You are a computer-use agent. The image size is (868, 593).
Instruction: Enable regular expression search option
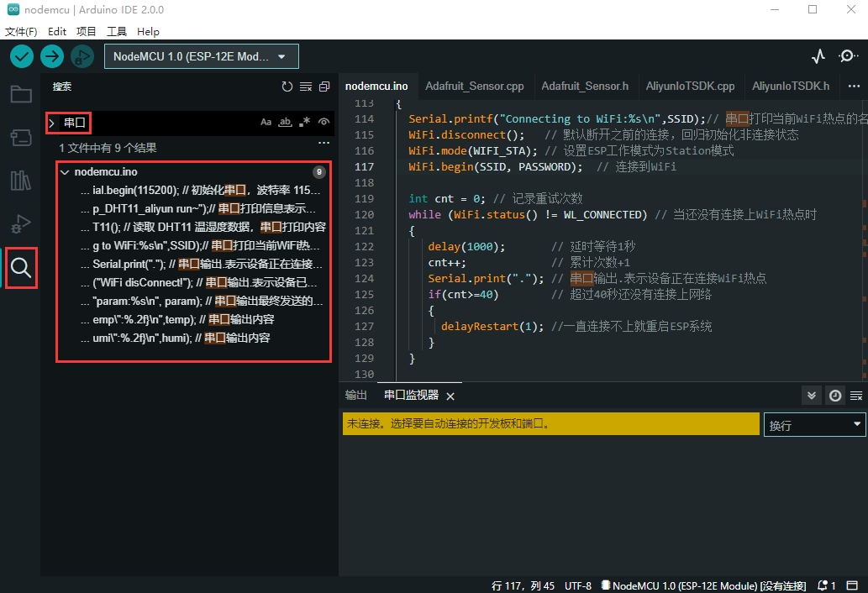coord(304,122)
